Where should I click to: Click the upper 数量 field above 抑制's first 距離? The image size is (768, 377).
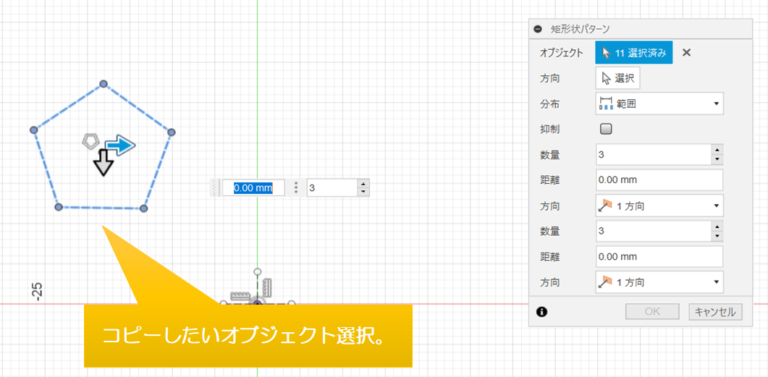(653, 155)
